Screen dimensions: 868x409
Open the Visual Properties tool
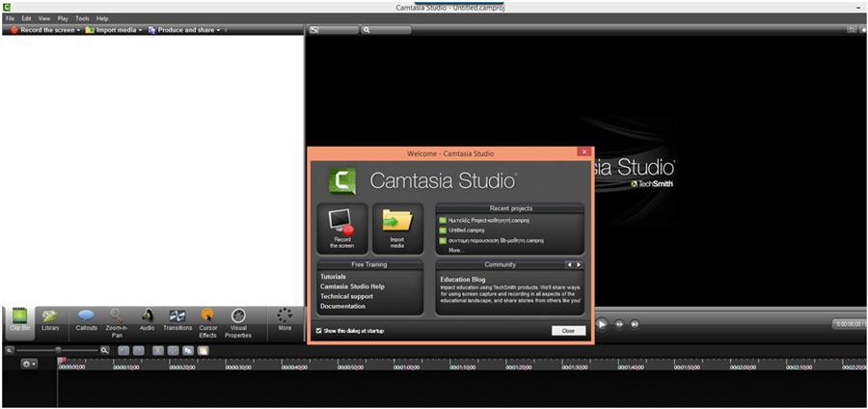pos(238,323)
